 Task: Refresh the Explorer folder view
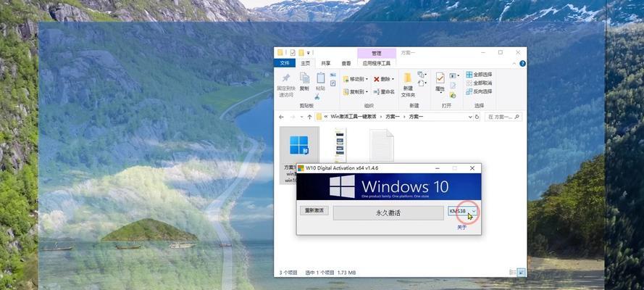point(477,117)
